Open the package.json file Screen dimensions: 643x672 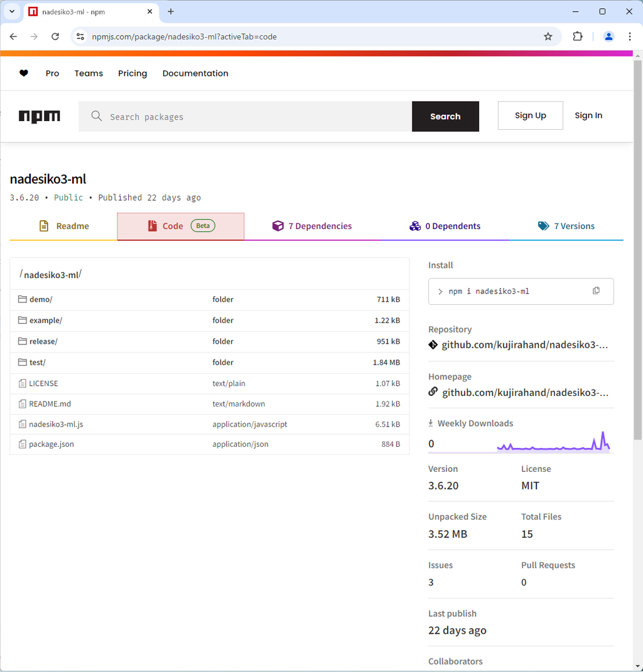tap(51, 444)
